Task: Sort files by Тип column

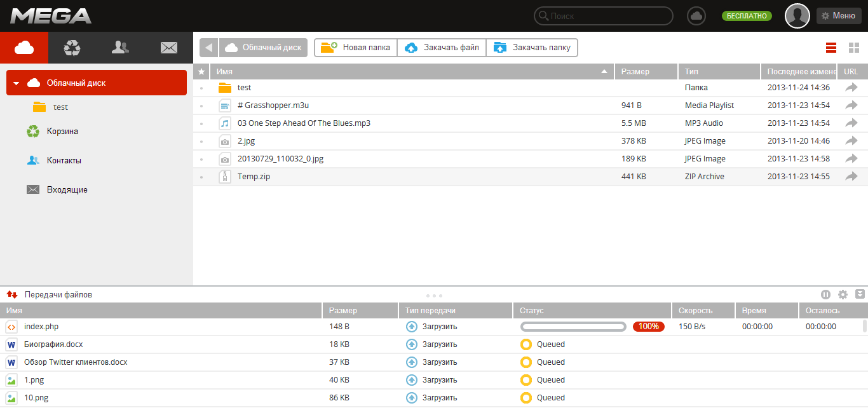Action: click(719, 72)
